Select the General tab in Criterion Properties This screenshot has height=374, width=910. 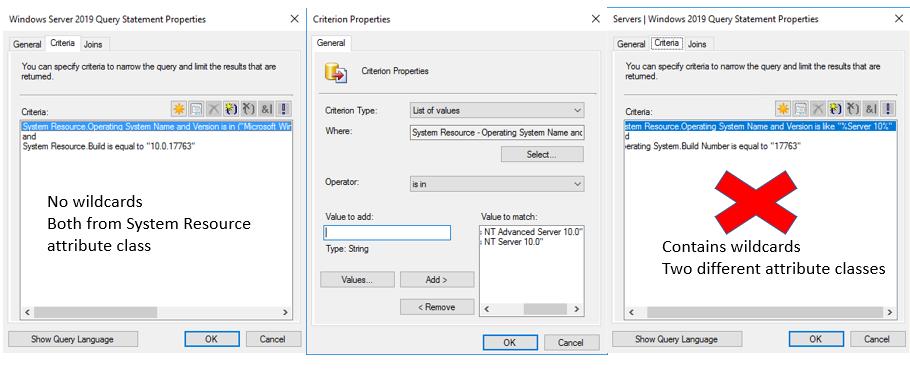(x=331, y=43)
